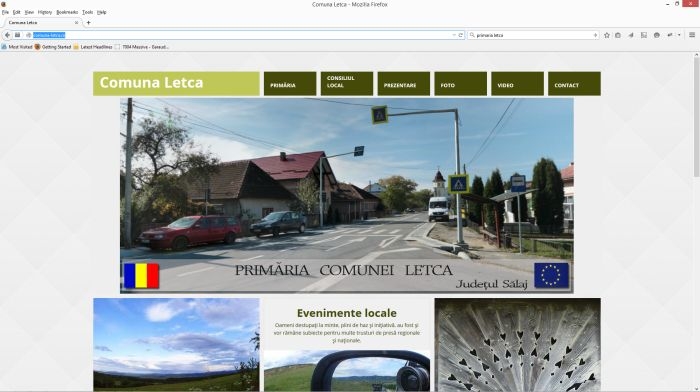The image size is (700, 392).
Task: Open the Edit menu
Action: [17, 12]
